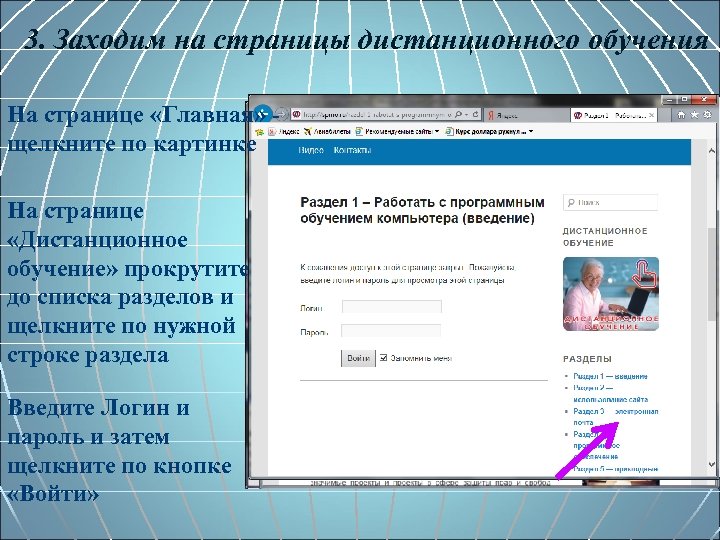Click the refresh icon in address bar
The width and height of the screenshot is (720, 540).
point(475,114)
